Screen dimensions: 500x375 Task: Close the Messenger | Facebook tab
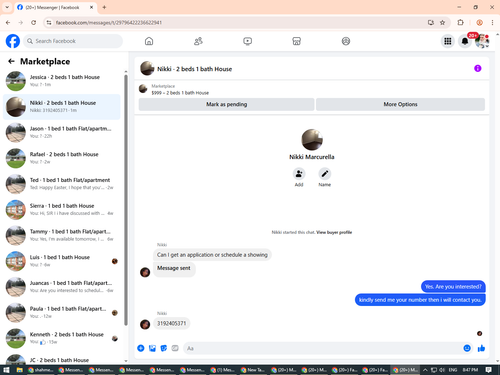(x=91, y=7)
